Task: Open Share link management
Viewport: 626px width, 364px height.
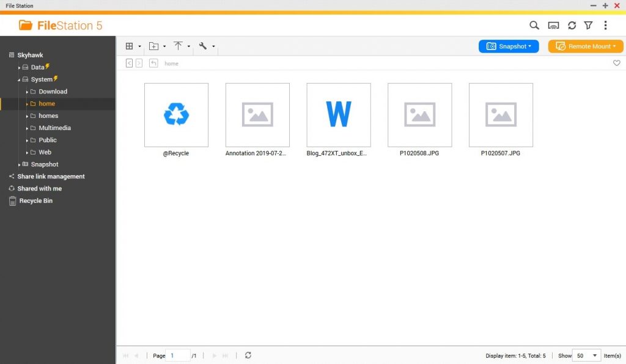Action: (x=51, y=177)
